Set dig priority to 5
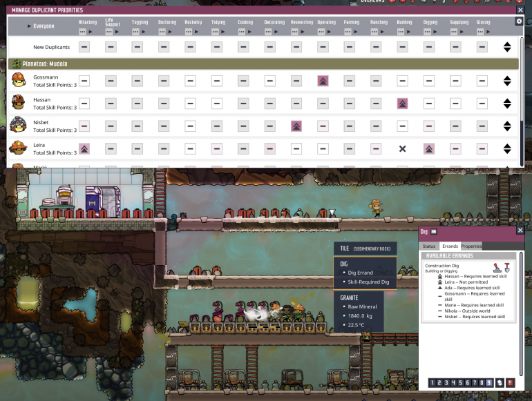 coord(461,382)
